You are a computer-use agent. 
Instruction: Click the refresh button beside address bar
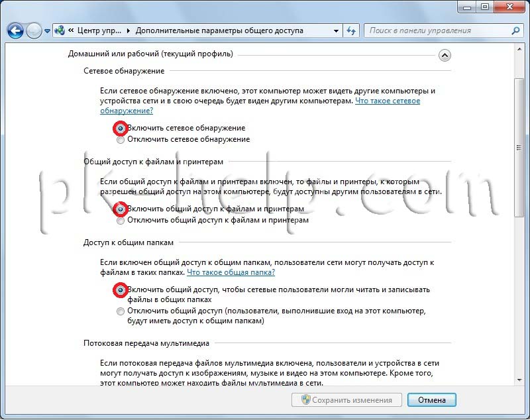pos(351,30)
